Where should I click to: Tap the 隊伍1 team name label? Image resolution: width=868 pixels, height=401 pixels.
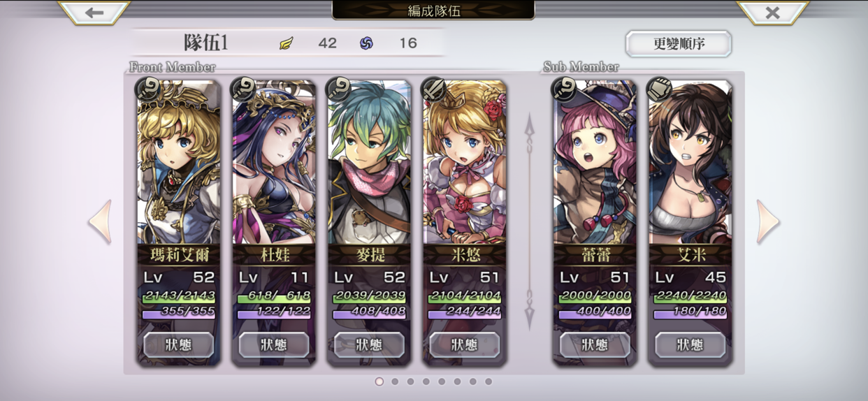(206, 43)
